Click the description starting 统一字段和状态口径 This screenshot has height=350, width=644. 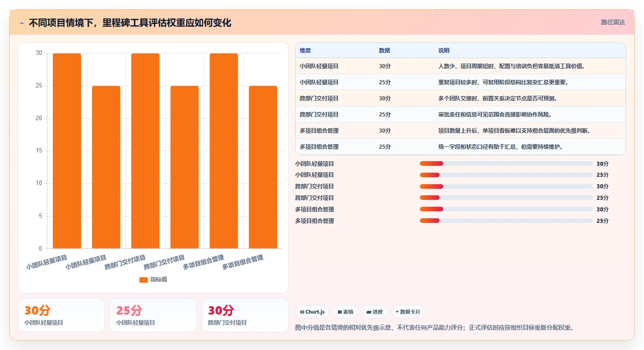pos(501,147)
